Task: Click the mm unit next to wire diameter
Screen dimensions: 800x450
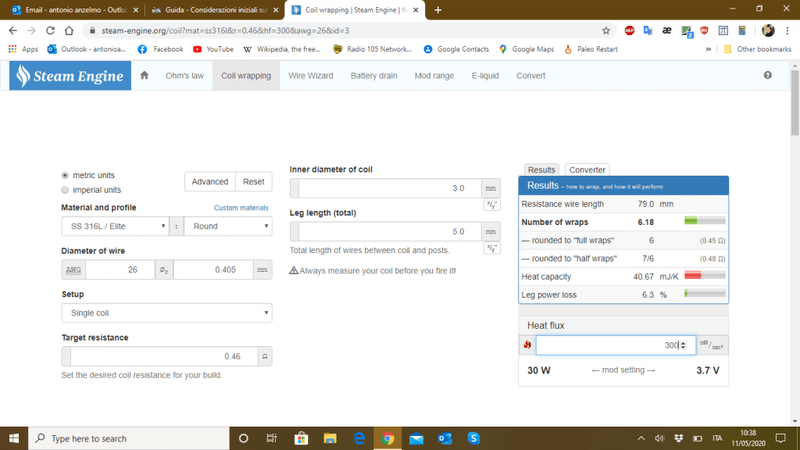Action: click(x=262, y=270)
